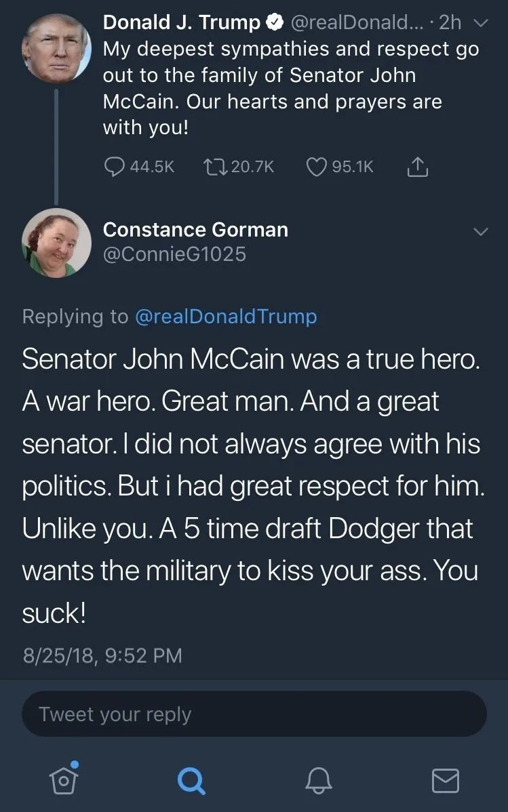Open the Messages envelope tab
This screenshot has height=812, width=508.
(x=446, y=780)
